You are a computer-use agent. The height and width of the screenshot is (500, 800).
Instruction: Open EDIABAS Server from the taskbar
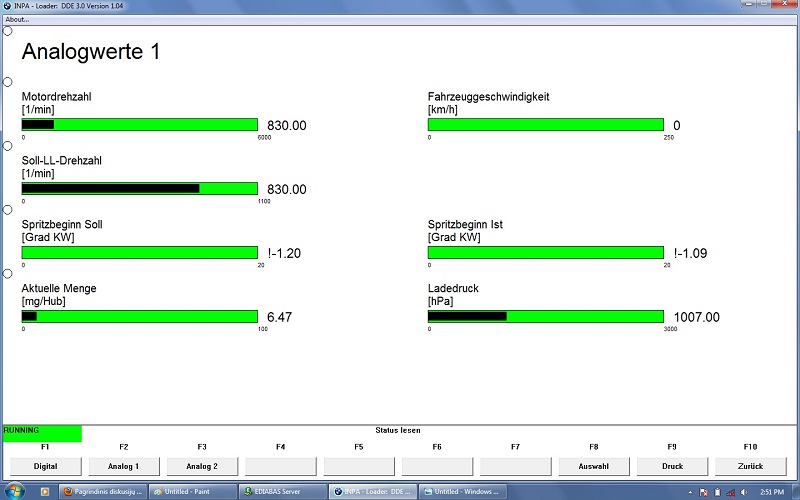(282, 491)
